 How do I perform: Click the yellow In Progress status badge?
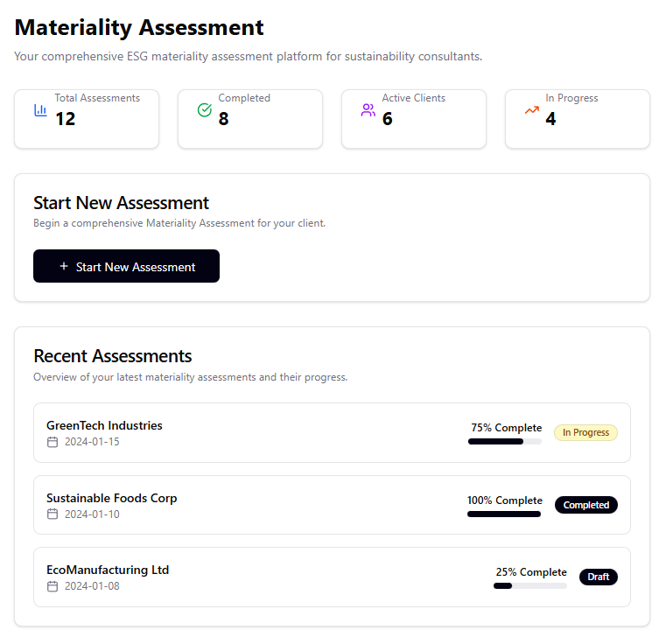(x=585, y=432)
